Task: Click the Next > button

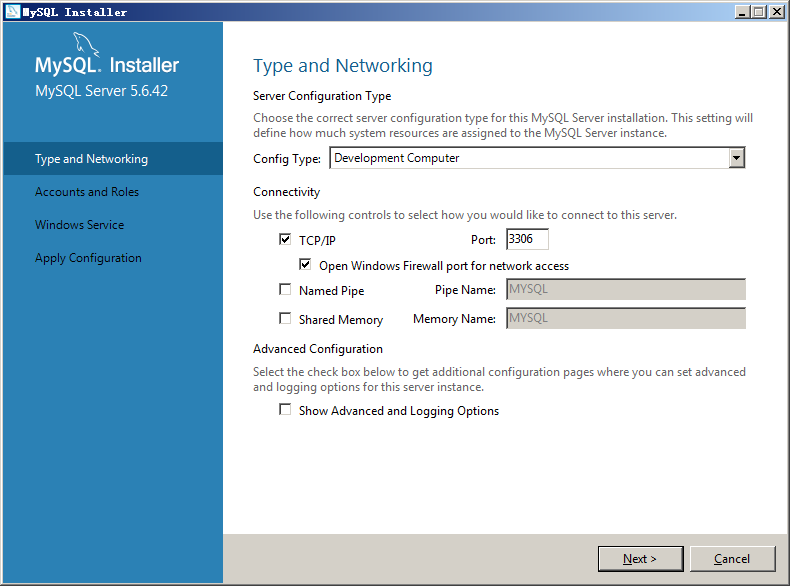Action: coord(640,559)
